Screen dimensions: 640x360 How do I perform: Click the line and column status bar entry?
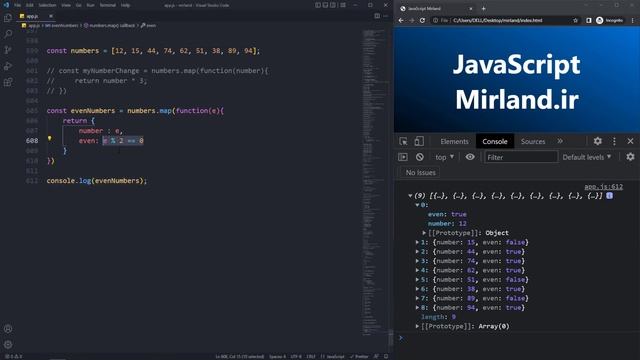[240, 356]
